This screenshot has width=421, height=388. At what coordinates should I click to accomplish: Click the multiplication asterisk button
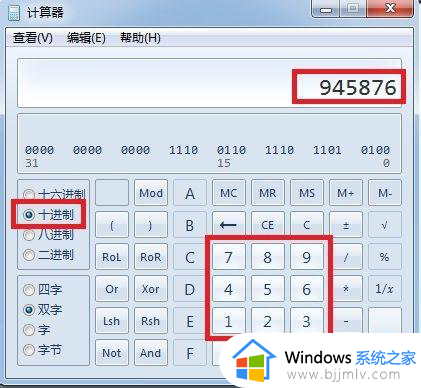point(346,289)
